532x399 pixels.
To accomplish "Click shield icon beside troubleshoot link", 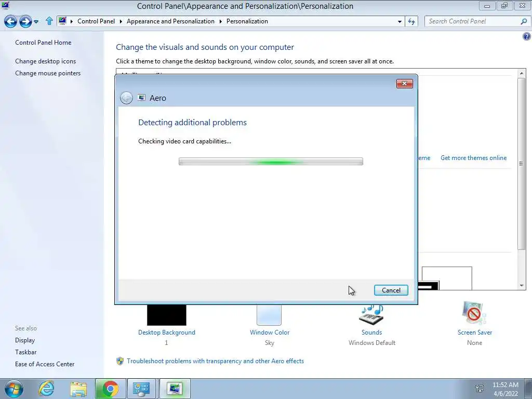I will click(120, 361).
